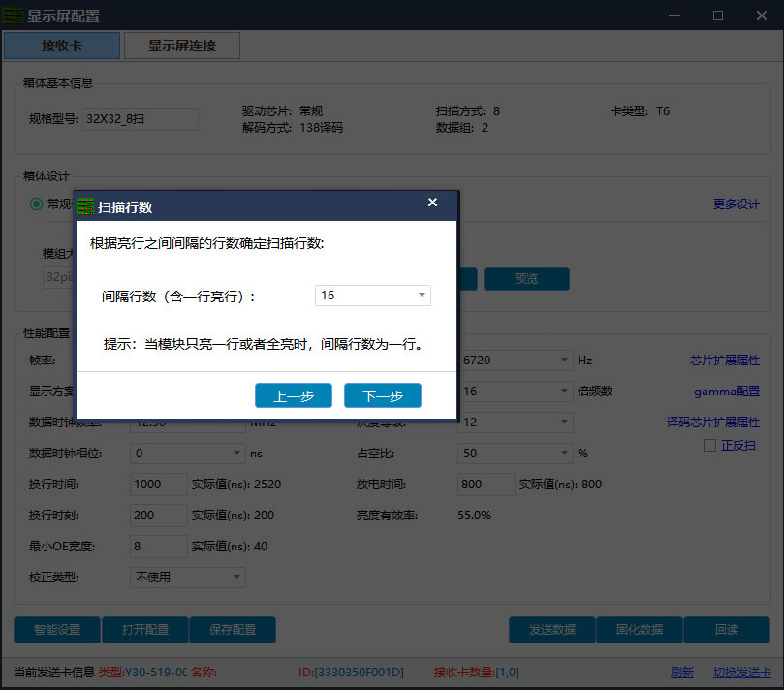
Task: Expand the 占空比 dropdown showing 50
Action: tap(515, 453)
